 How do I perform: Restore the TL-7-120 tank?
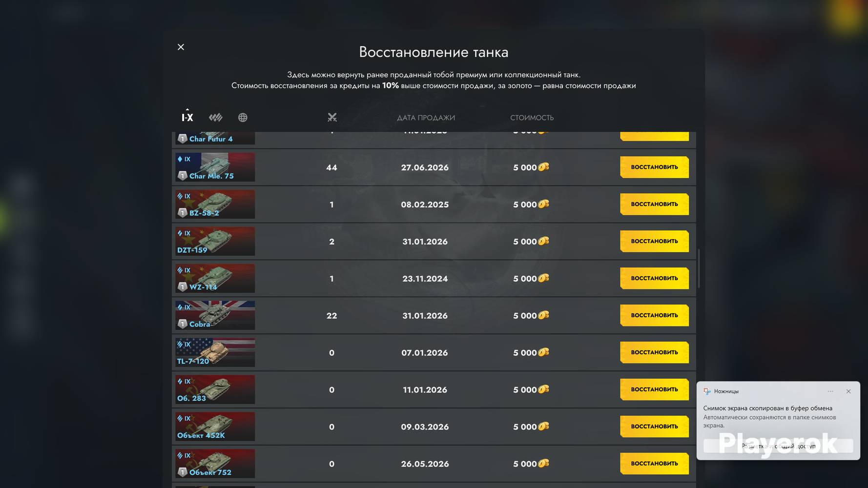[654, 352]
